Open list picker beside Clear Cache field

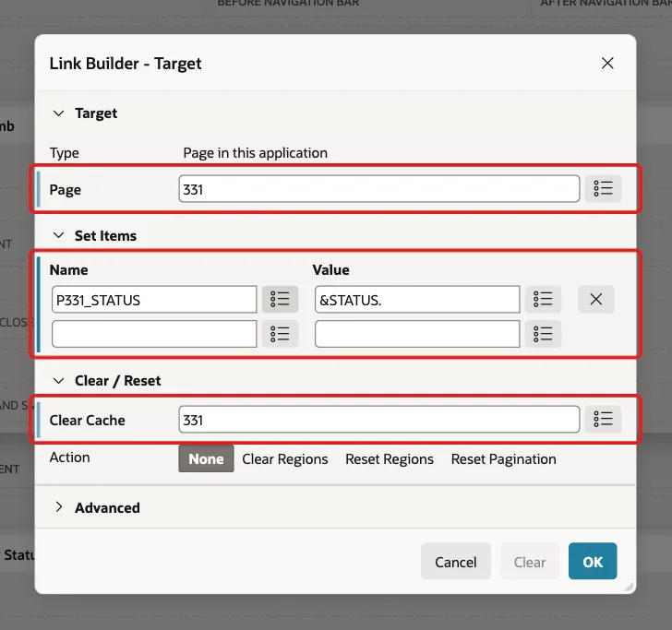603,419
